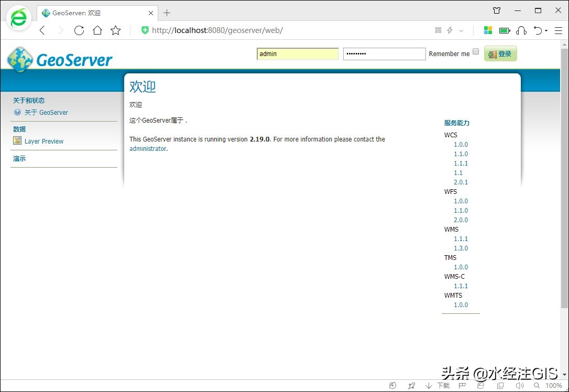Click the GeoServer logo
Image resolution: width=569 pixels, height=392 pixels.
click(x=60, y=60)
